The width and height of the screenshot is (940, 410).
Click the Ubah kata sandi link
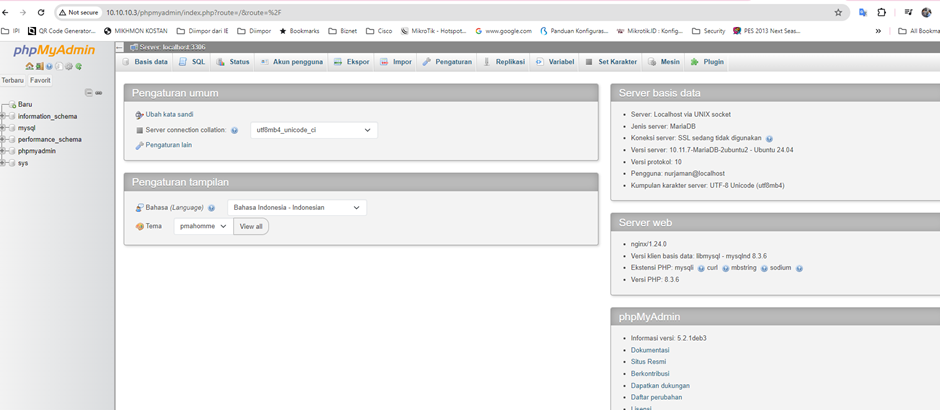pos(169,114)
